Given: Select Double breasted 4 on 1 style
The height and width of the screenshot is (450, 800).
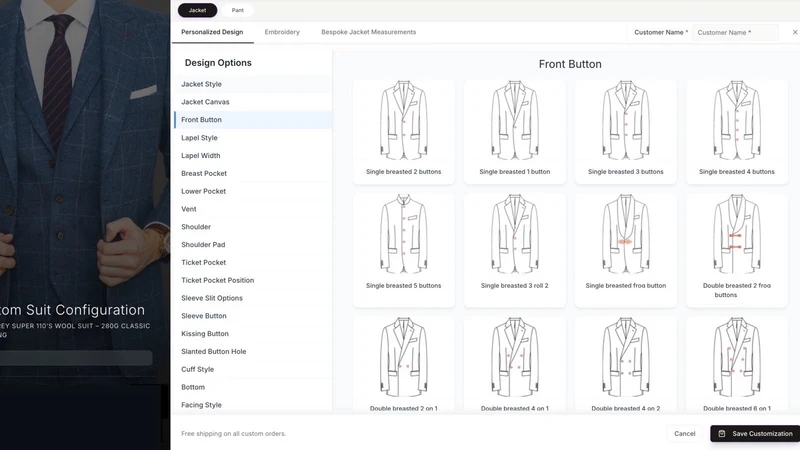Looking at the screenshot, I should point(514,364).
